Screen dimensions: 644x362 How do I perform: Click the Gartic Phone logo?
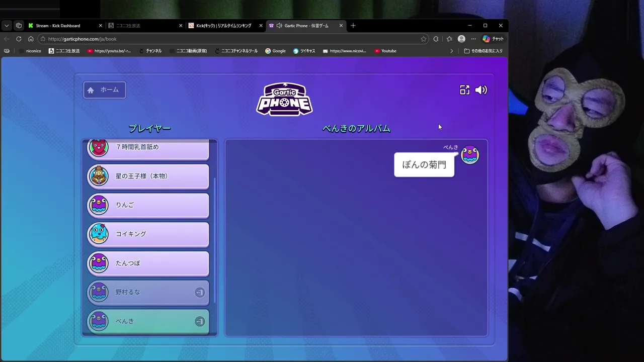tap(284, 99)
